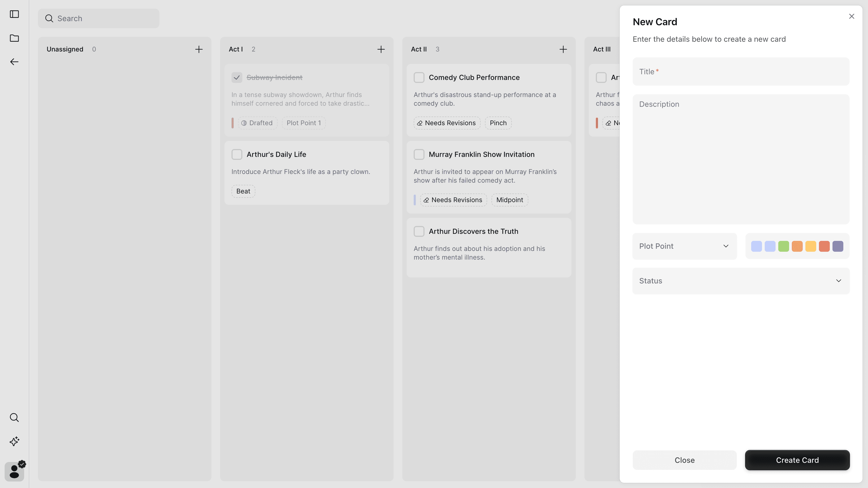Screen dimensions: 868x488
Task: Uncheck the Subway Incident card checkbox
Action: pos(237,77)
